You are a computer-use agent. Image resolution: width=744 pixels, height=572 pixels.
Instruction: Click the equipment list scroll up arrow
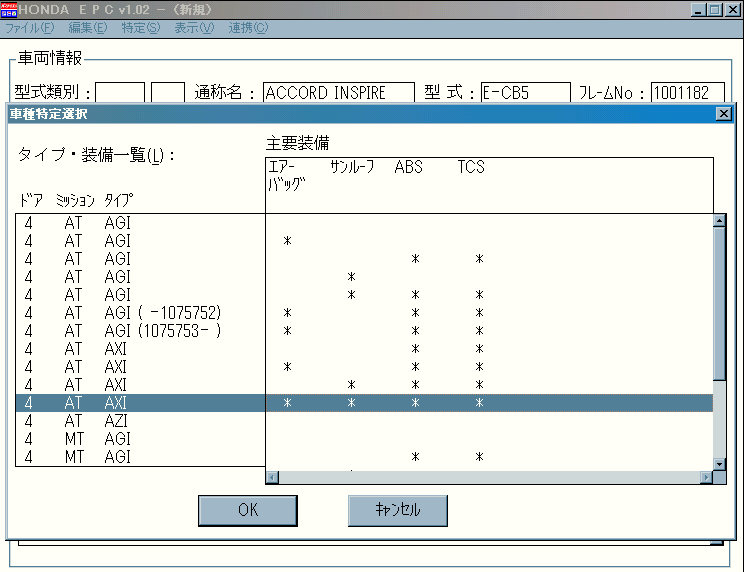(x=719, y=221)
